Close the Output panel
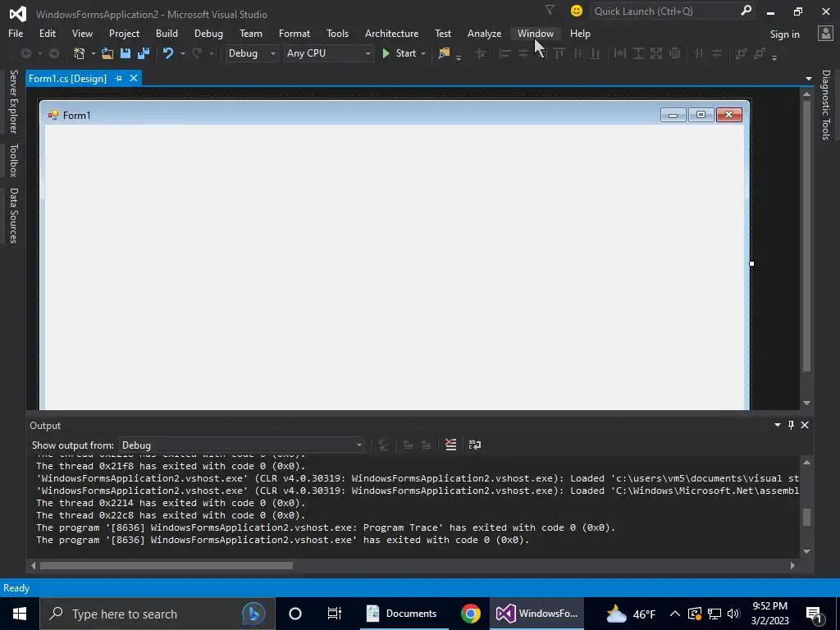 tap(805, 425)
